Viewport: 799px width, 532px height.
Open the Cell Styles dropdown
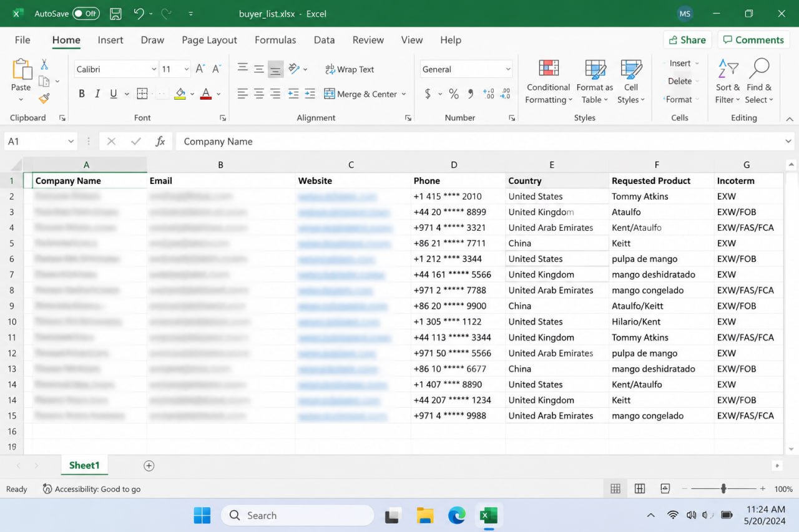pyautogui.click(x=631, y=81)
